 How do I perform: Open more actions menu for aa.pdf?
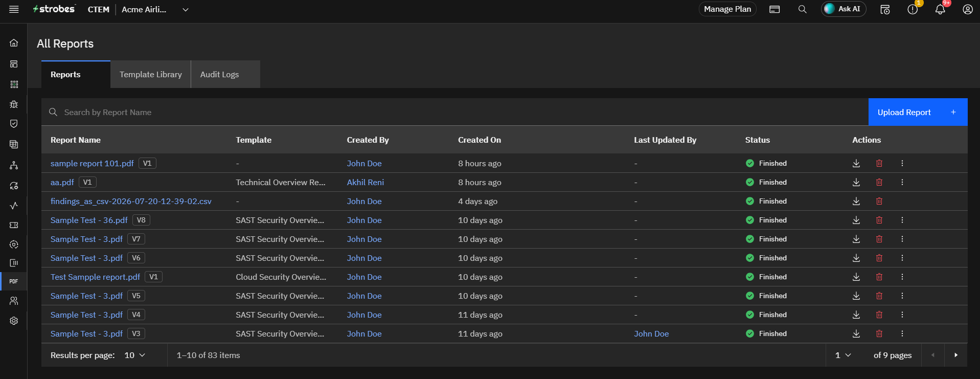click(x=902, y=182)
